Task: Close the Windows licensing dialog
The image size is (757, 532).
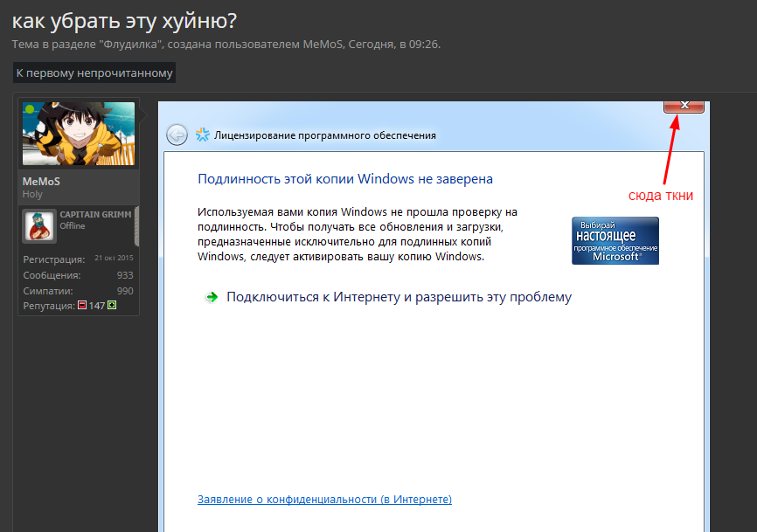Action: pos(684,106)
